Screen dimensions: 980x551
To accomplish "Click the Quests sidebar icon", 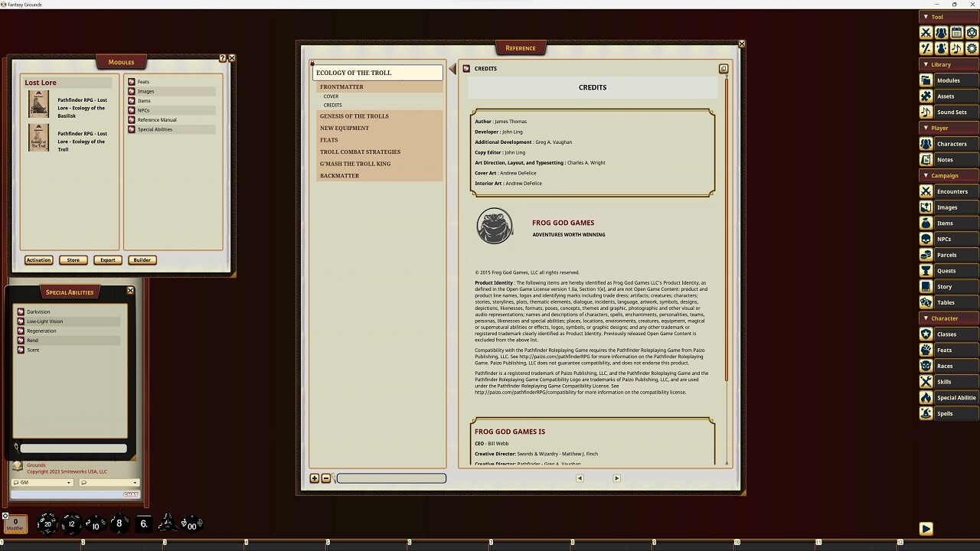I will click(926, 271).
